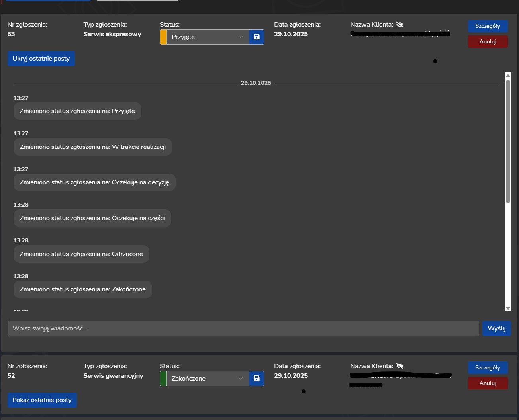Click Pokaż ostatnie posty button
This screenshot has width=519, height=420.
42,400
